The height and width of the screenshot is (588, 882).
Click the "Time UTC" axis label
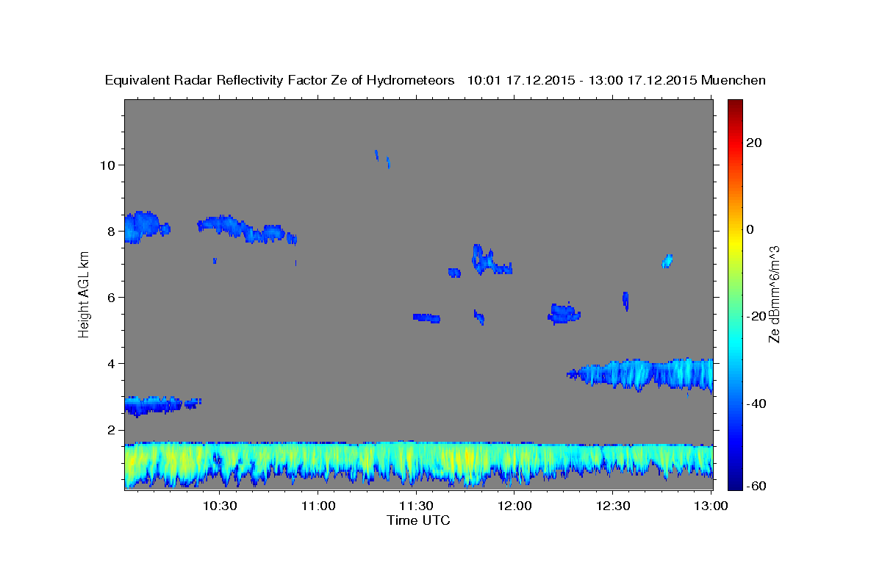click(418, 520)
